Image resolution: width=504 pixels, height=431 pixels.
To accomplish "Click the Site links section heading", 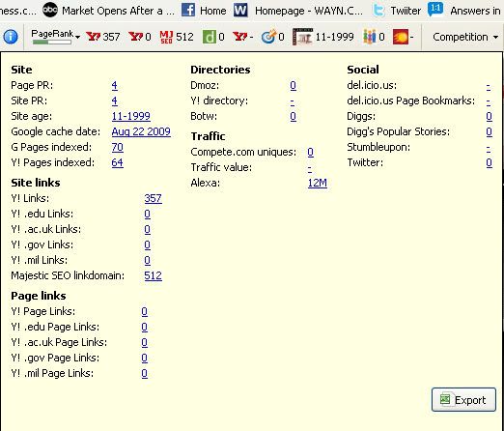I will tap(36, 183).
